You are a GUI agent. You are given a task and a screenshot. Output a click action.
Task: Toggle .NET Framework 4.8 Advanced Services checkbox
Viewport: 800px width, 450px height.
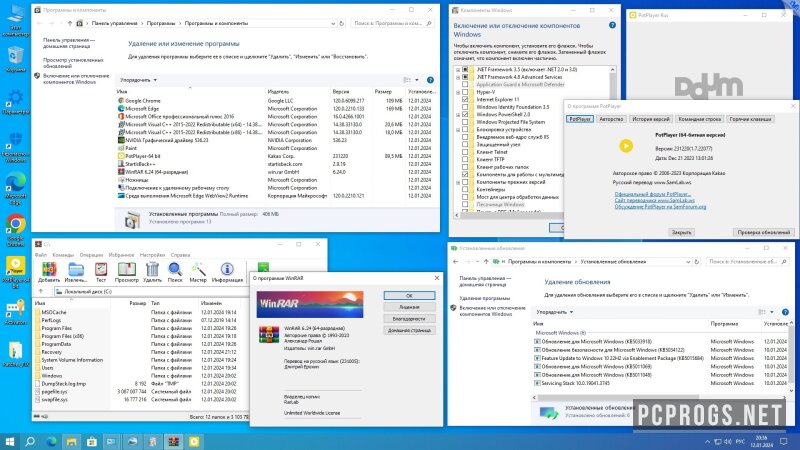(465, 77)
